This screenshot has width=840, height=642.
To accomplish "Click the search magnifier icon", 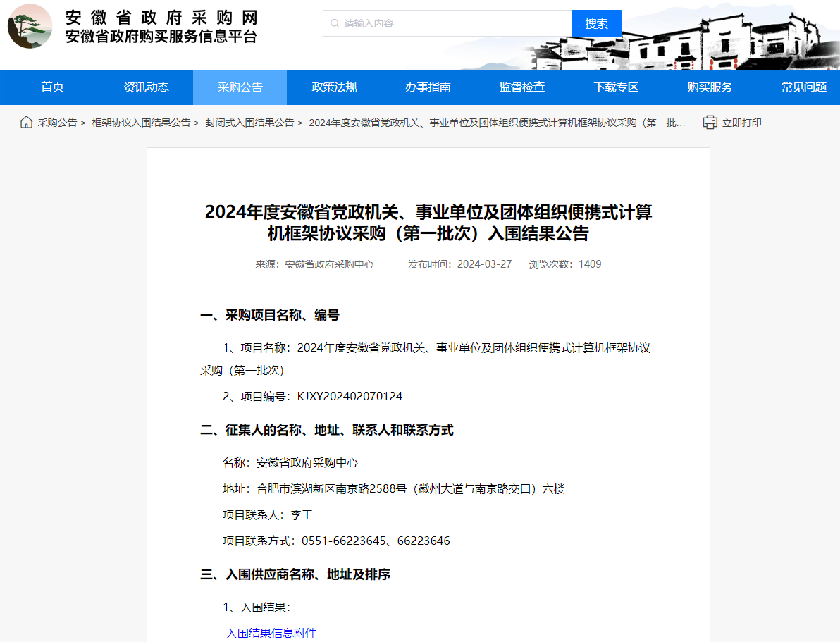I will click(335, 23).
